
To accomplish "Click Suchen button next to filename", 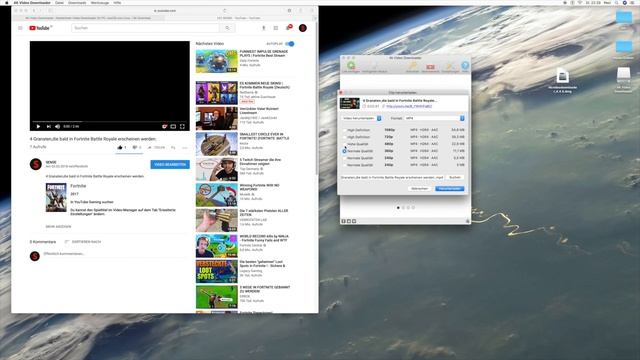I will (455, 178).
